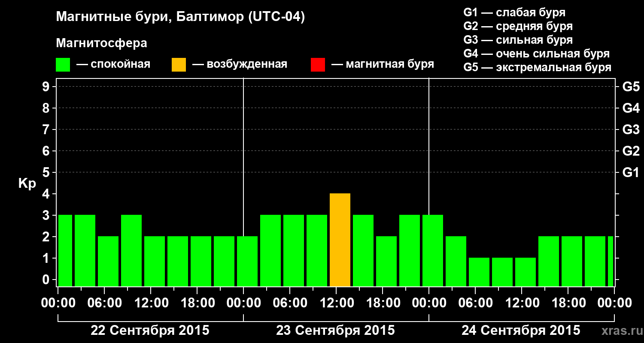Screen dimensions: 644x343
Task: Click the '18:00' tick label under 23 Сентября
Action: coord(383,303)
